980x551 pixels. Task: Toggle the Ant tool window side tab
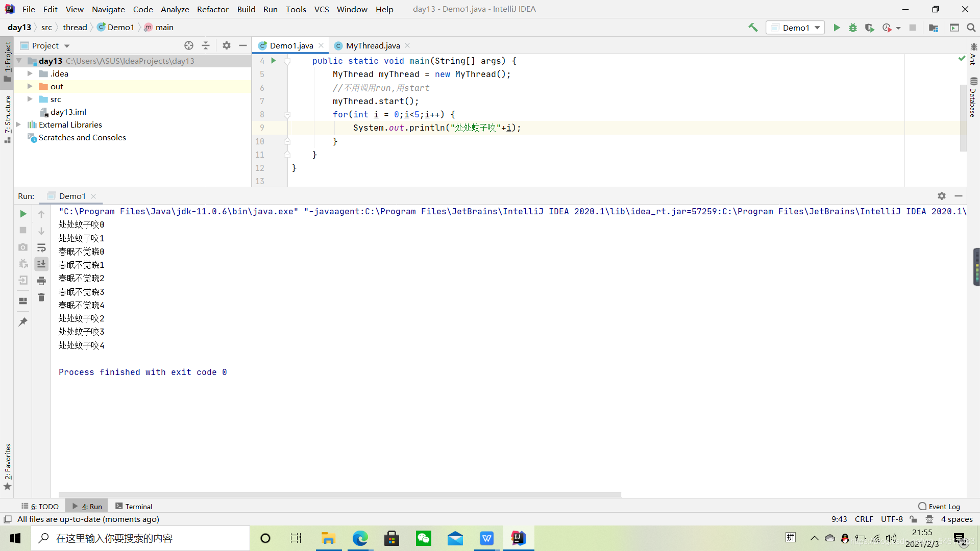click(973, 54)
